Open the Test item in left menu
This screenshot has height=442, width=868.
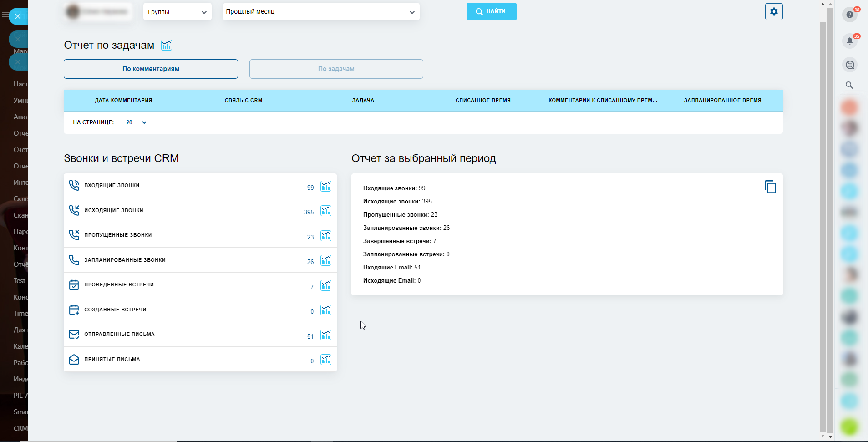(20, 281)
